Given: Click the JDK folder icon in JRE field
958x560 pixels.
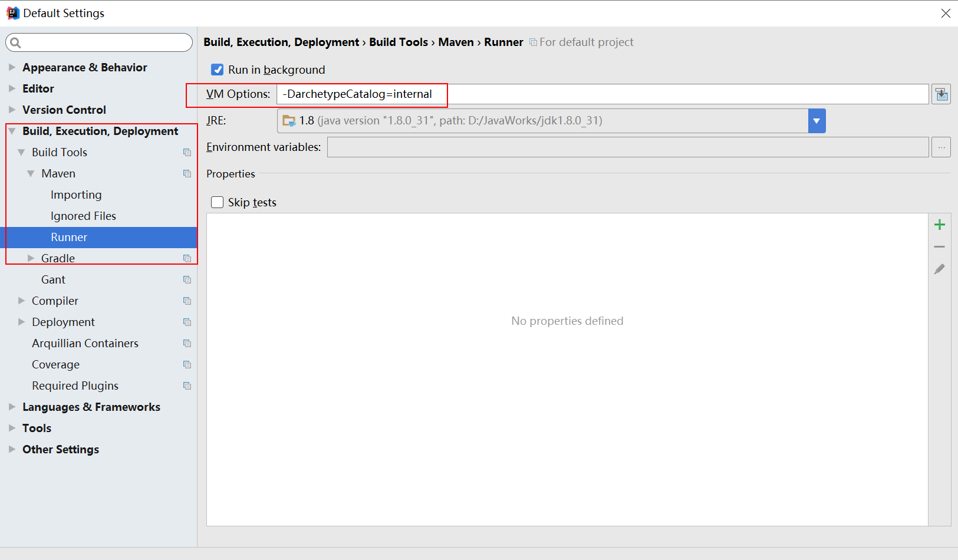Looking at the screenshot, I should coord(289,121).
